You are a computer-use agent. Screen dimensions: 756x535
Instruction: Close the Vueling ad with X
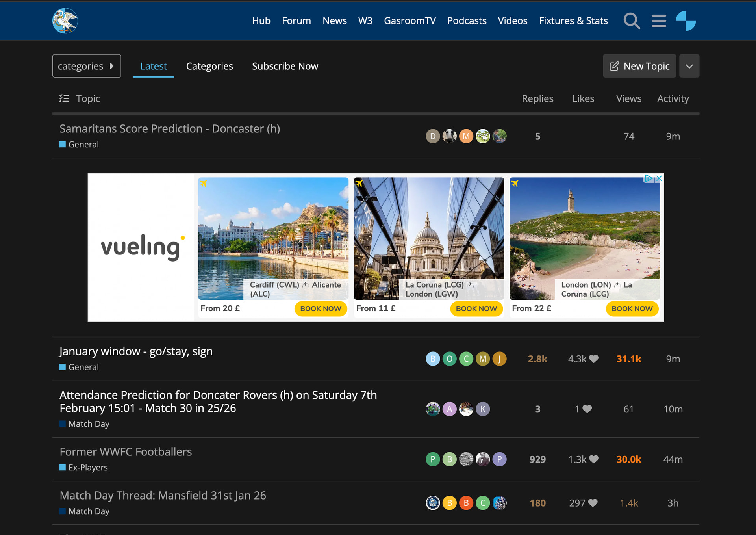tap(659, 178)
